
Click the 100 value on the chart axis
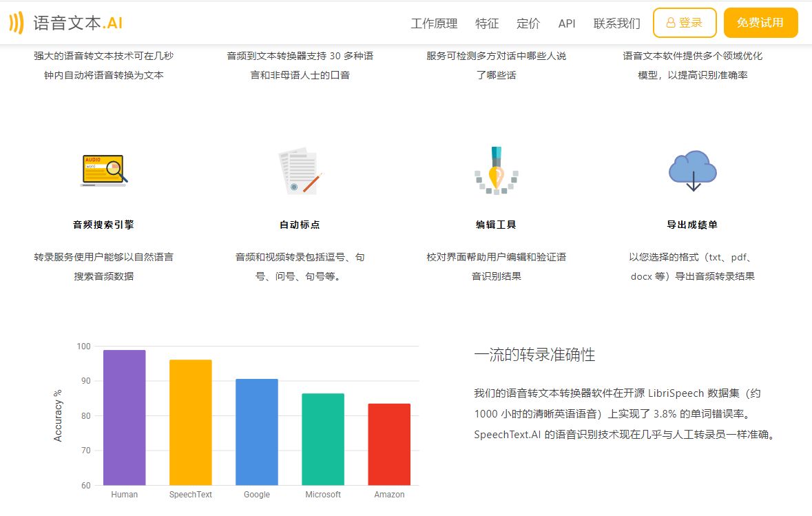click(83, 346)
